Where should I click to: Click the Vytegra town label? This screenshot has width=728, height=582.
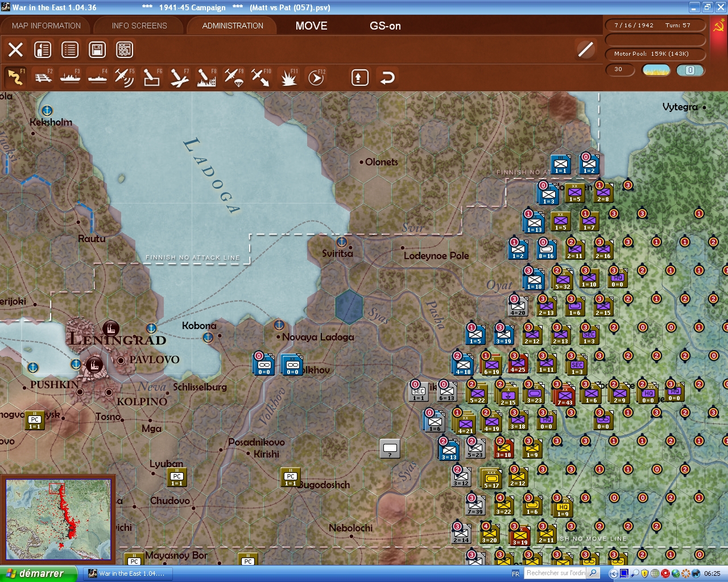point(680,107)
